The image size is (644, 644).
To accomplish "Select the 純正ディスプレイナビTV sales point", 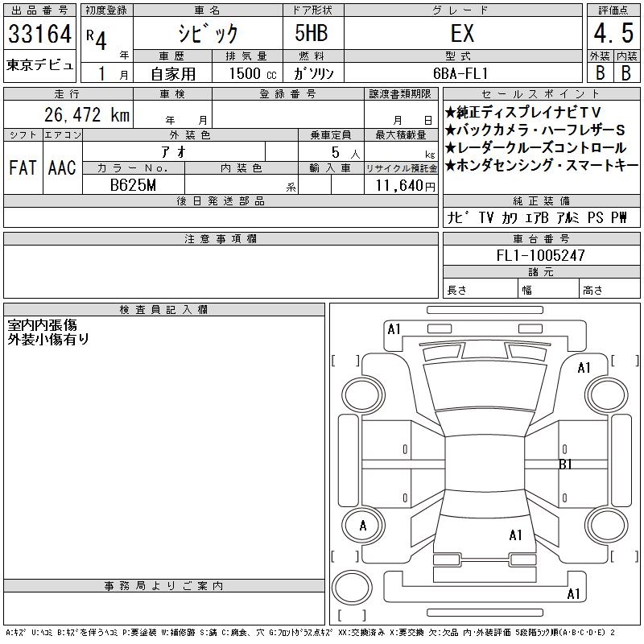I will click(x=522, y=112).
